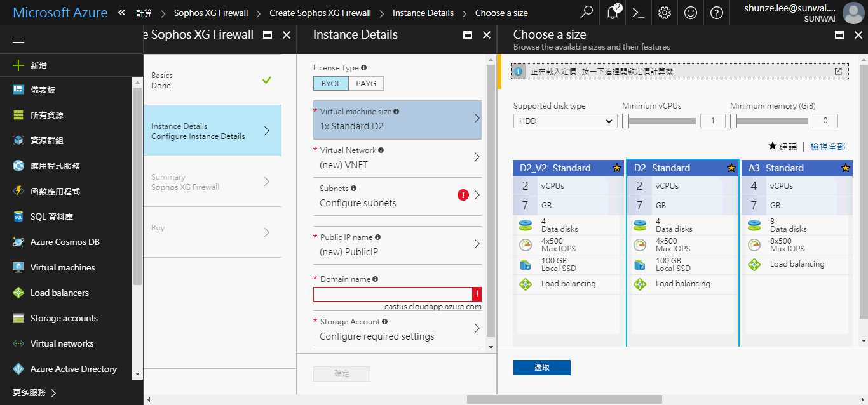
Task: Go to Sophos XG Firewall breadcrumb
Action: point(211,13)
